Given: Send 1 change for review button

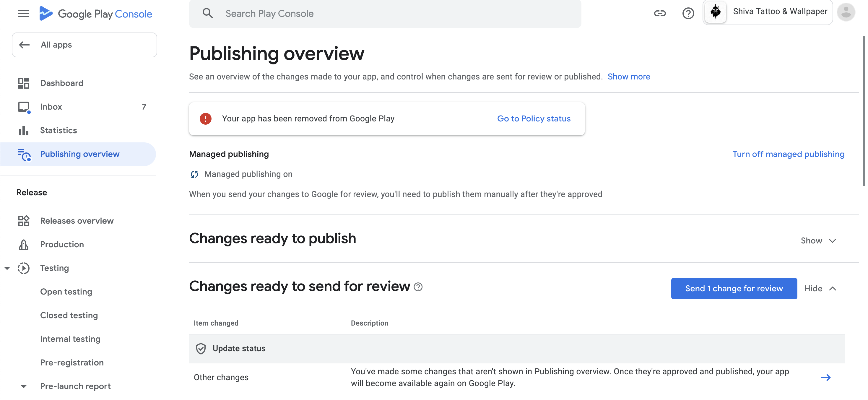Looking at the screenshot, I should 734,288.
